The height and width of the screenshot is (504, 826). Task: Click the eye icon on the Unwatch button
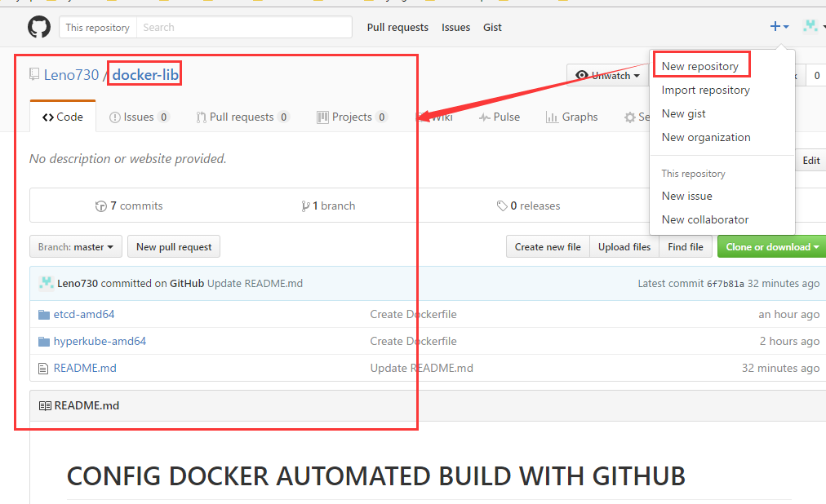(582, 75)
